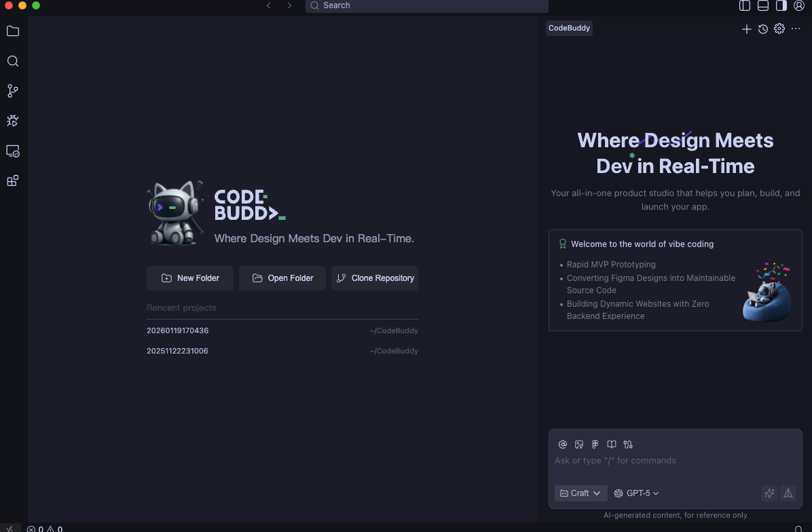The width and height of the screenshot is (812, 532).
Task: Select the Source Control icon
Action: coord(12,90)
